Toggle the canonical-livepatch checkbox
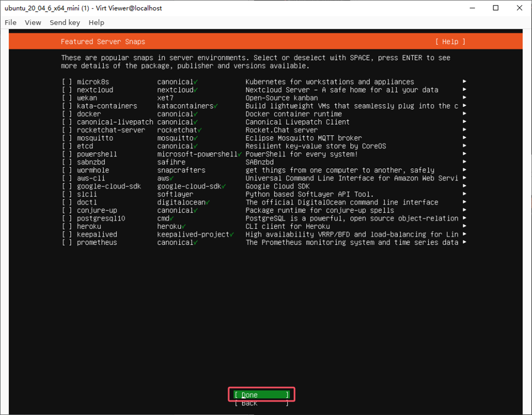Image resolution: width=532 pixels, height=415 pixels. [67, 122]
